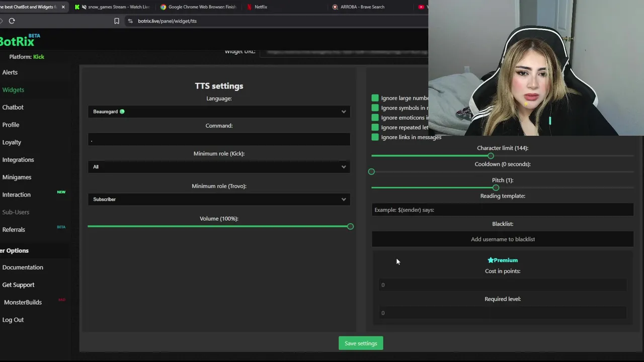644x362 pixels.
Task: Click the Cost in points input
Action: coord(503,285)
